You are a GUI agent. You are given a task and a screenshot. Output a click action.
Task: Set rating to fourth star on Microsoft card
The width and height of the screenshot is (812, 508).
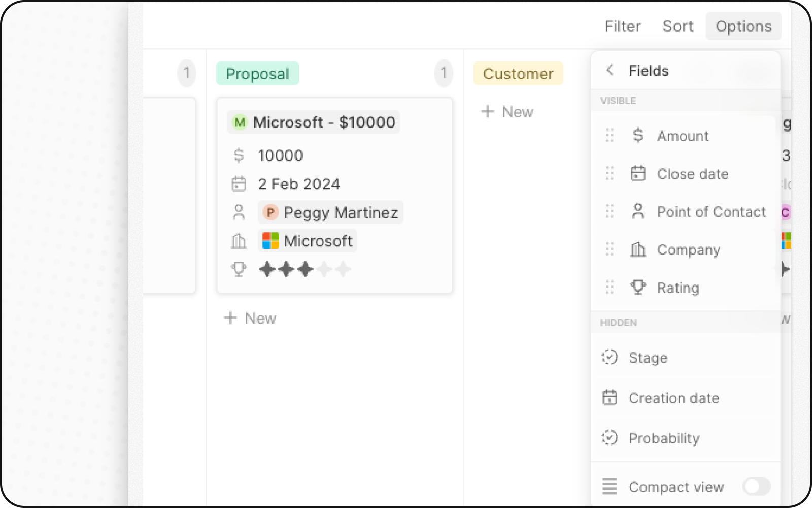324,269
